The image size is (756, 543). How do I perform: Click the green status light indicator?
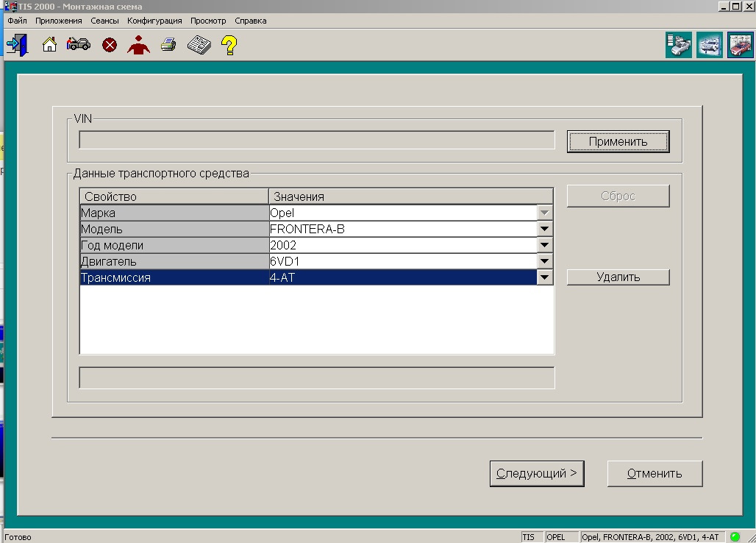[735, 536]
